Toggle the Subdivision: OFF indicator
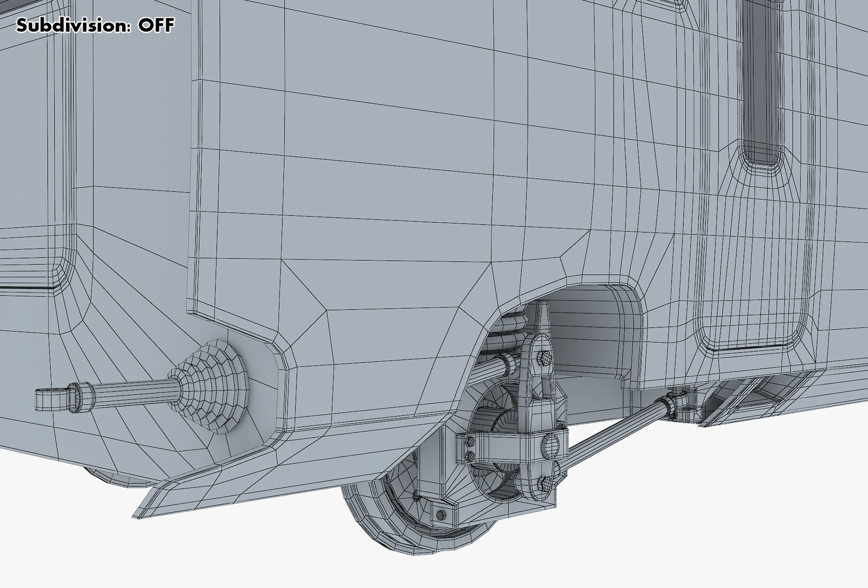Image resolution: width=868 pixels, height=588 pixels. pyautogui.click(x=95, y=24)
